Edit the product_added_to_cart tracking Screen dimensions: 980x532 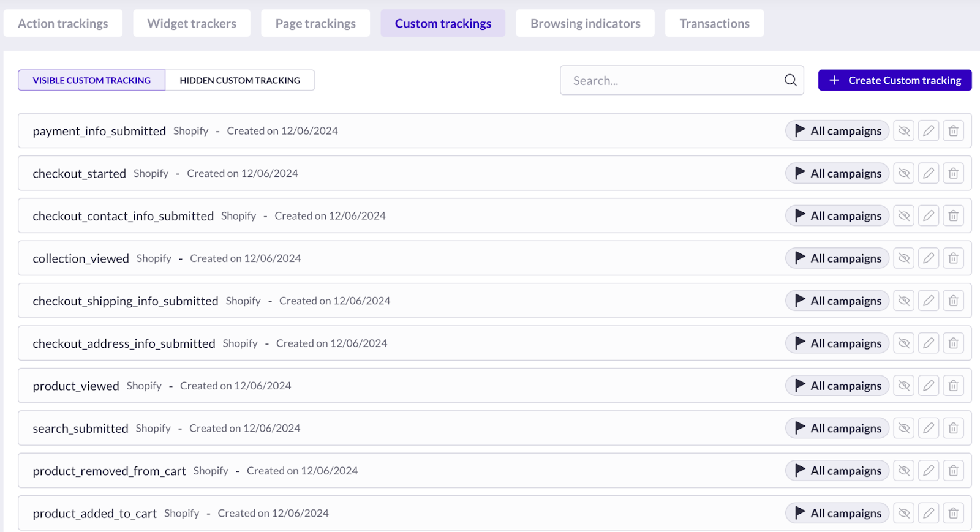[929, 513]
